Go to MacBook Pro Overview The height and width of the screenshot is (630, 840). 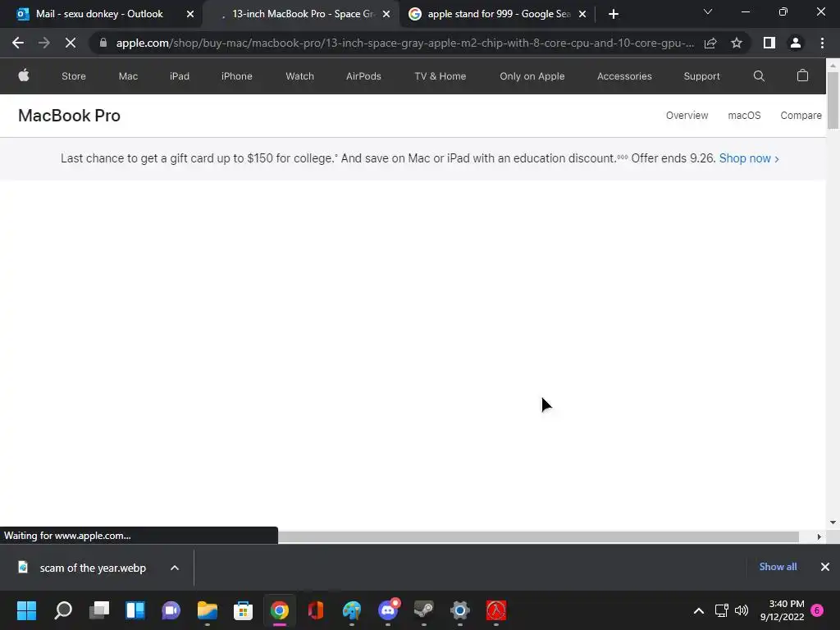pos(687,115)
